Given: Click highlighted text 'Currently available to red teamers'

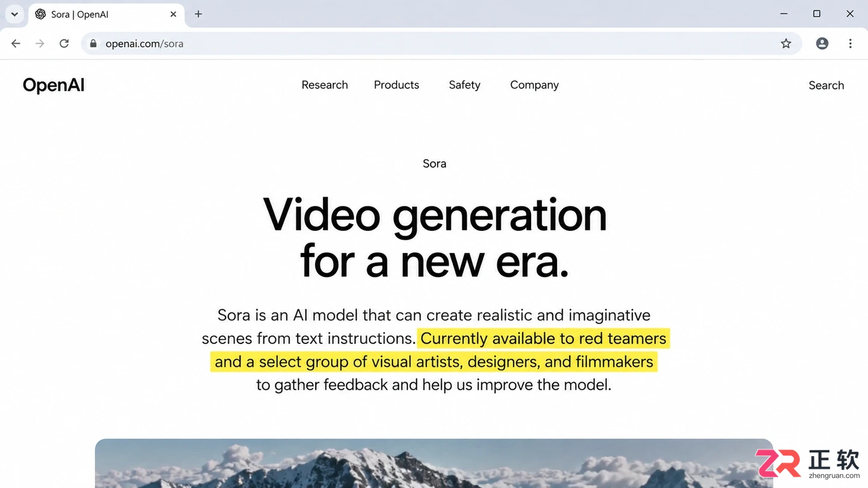Looking at the screenshot, I should pos(543,339).
